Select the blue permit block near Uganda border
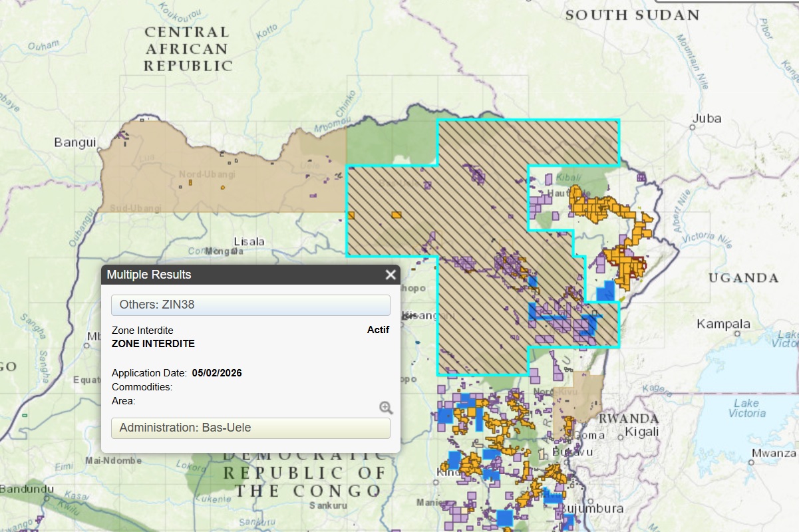The image size is (799, 532). click(605, 292)
